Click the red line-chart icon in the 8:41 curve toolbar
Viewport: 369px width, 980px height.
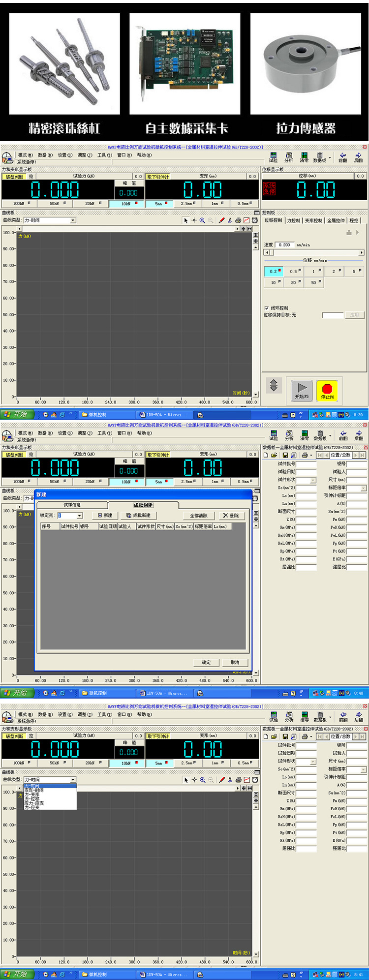pyautogui.click(x=246, y=780)
